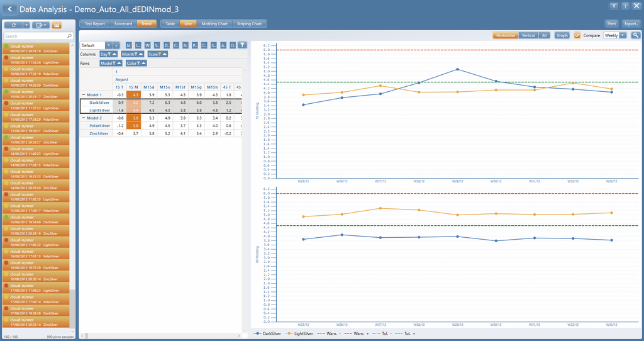Toggle the Compare checkbox
This screenshot has width=644, height=341.
click(577, 35)
